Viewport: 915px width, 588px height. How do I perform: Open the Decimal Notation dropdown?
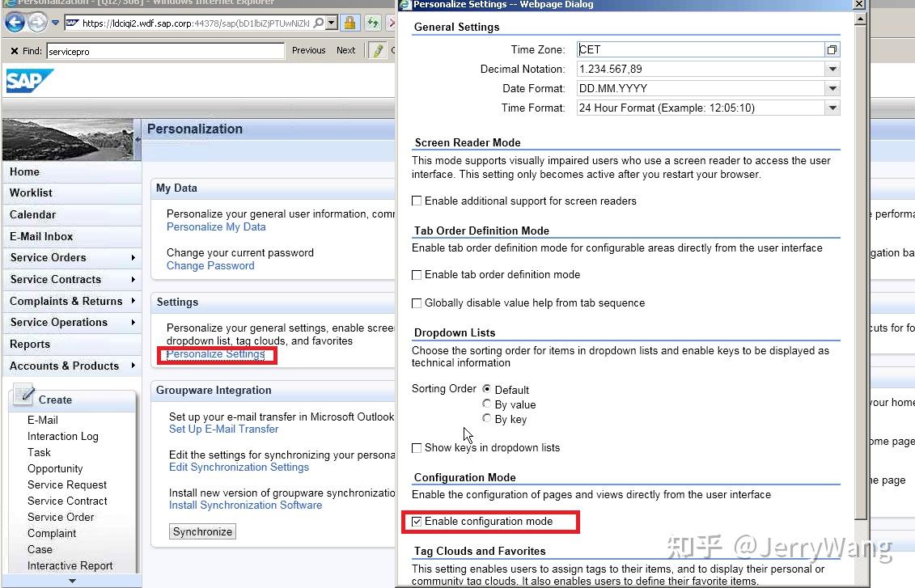tap(832, 69)
